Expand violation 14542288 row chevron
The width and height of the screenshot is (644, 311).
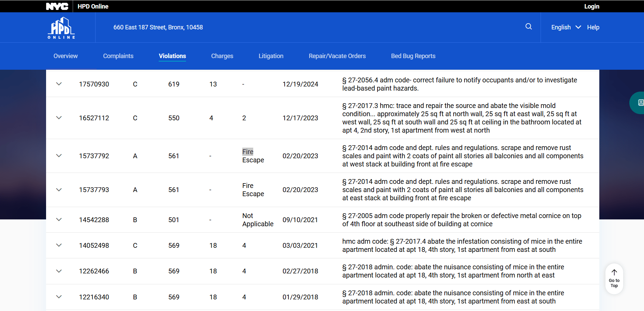pyautogui.click(x=59, y=220)
